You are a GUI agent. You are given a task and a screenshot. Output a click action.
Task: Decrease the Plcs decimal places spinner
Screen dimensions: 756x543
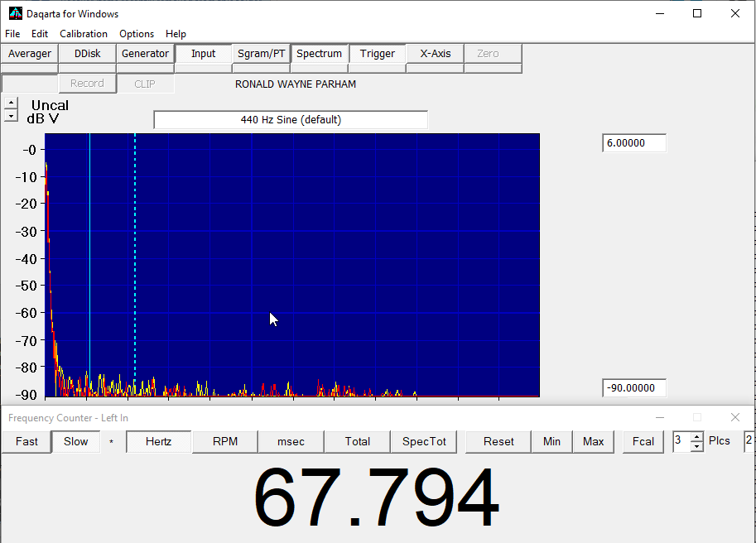point(696,446)
